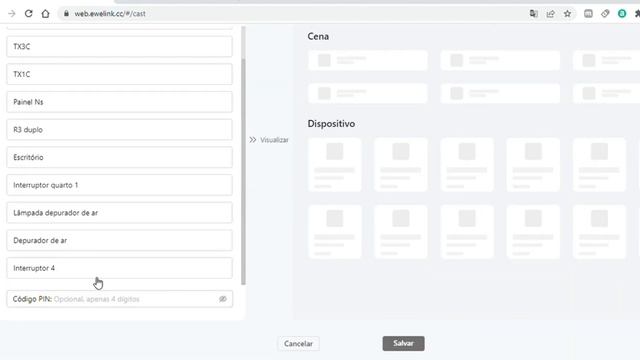Click the Dispositivo section heading
Viewport: 640px width, 360px height.
(331, 124)
